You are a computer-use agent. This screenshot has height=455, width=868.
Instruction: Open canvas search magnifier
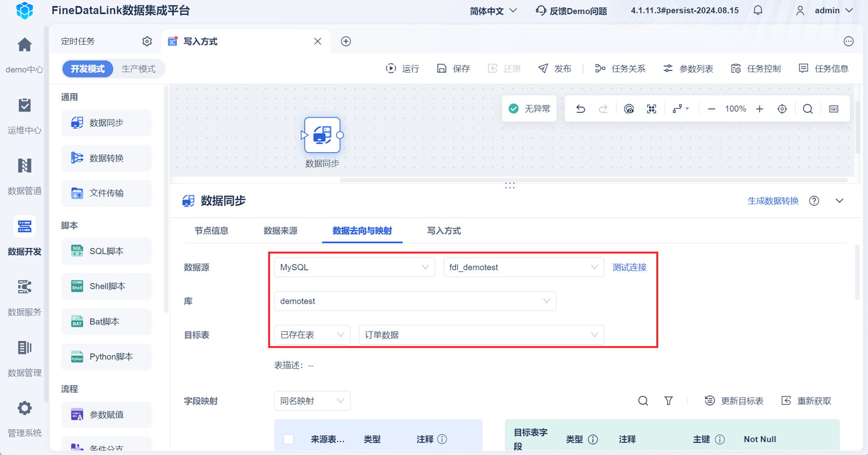point(808,109)
